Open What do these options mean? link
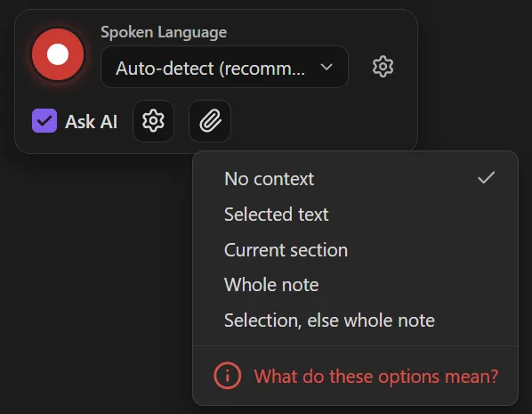The width and height of the screenshot is (532, 414). [355, 377]
